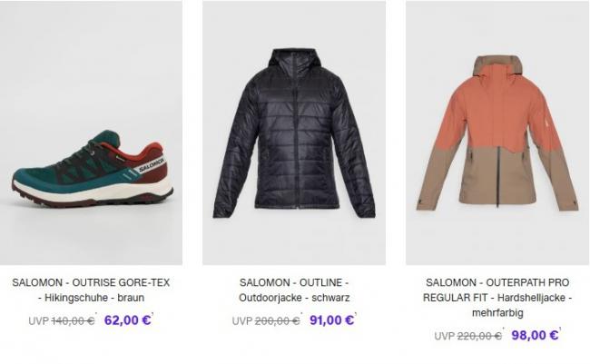Click the Outerpath Pro Regular Fit Hardshelljacke title
Image resolution: width=590 pixels, height=364 pixels.
[x=497, y=298]
